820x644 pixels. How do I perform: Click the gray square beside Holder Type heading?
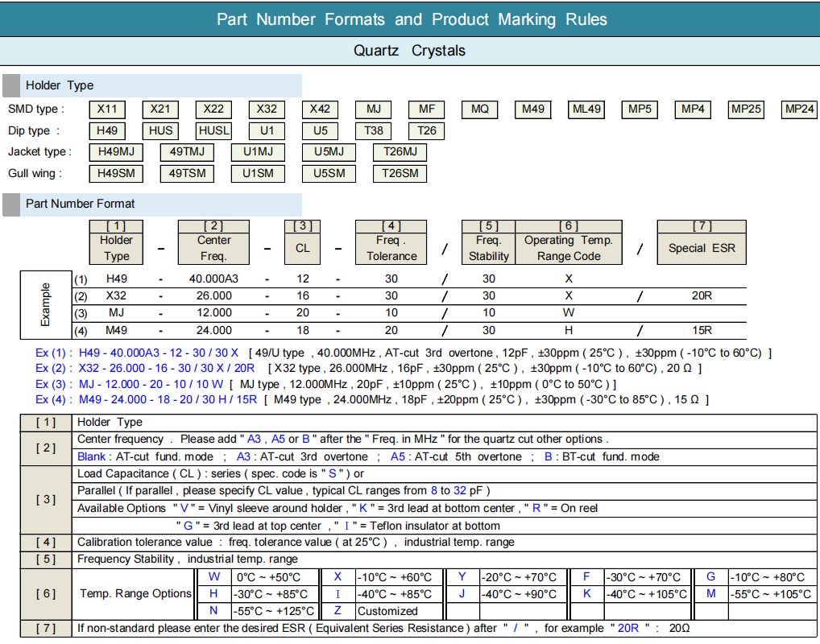pyautogui.click(x=11, y=86)
